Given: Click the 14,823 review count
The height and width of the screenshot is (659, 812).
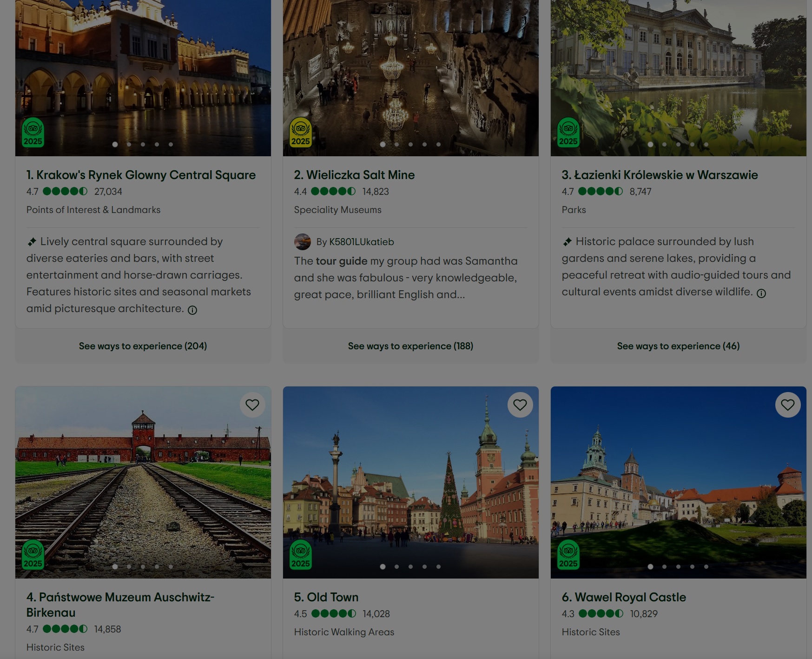Looking at the screenshot, I should (x=376, y=192).
